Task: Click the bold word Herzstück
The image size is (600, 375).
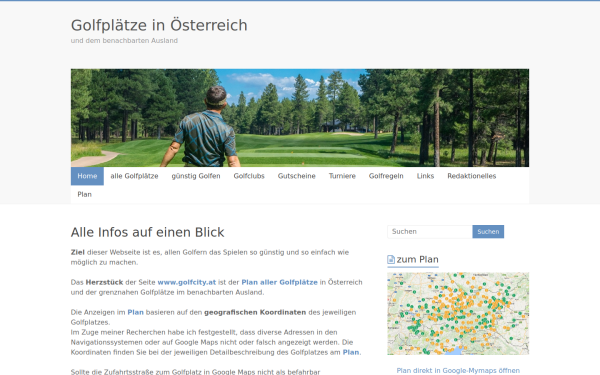Action: [x=104, y=282]
